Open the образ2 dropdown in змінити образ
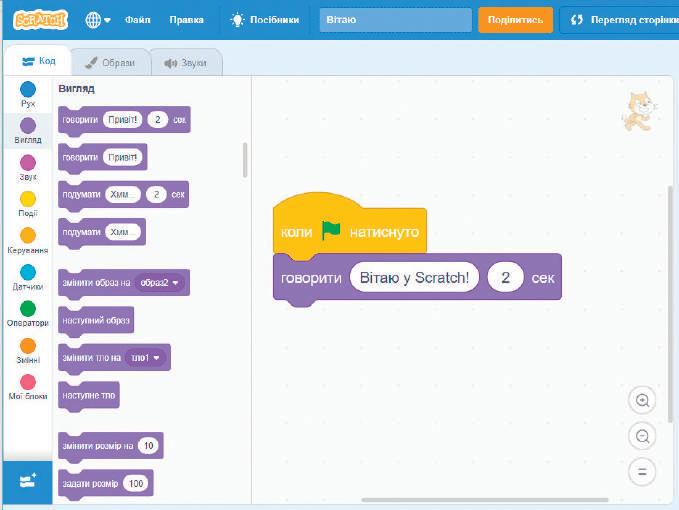 coord(159,283)
